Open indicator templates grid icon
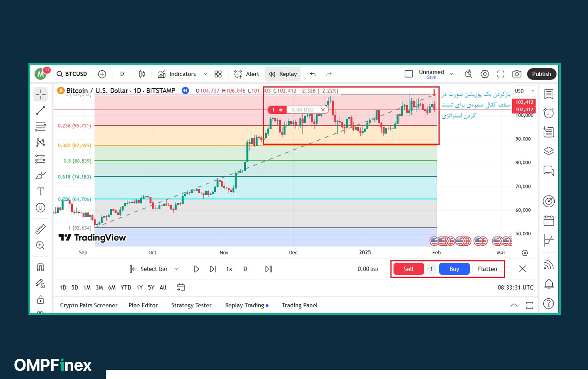588x379 pixels. coord(218,74)
